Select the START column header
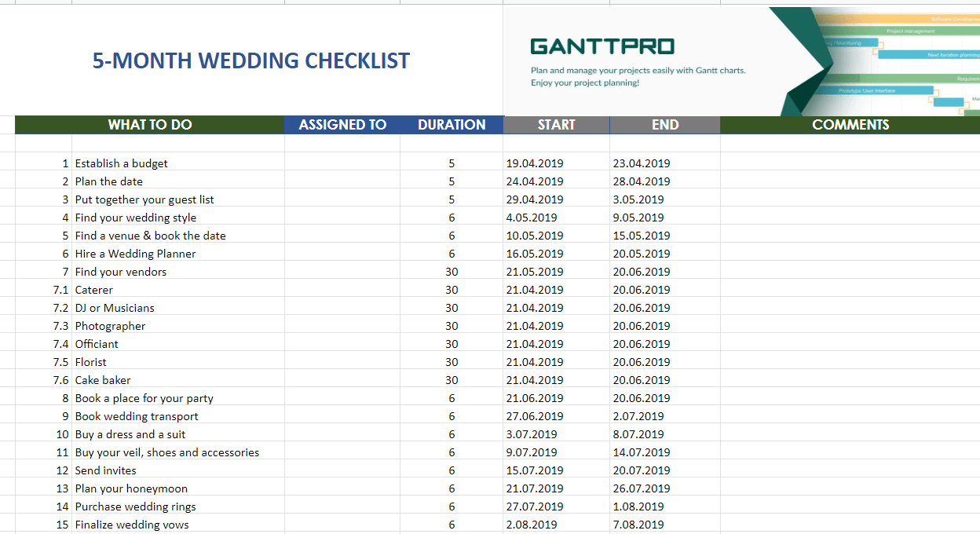 [x=557, y=125]
